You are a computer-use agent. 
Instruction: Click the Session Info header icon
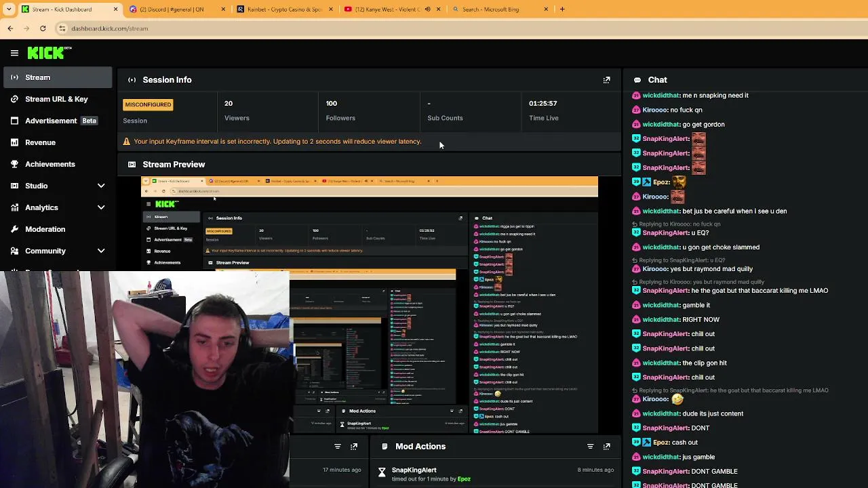pyautogui.click(x=132, y=80)
